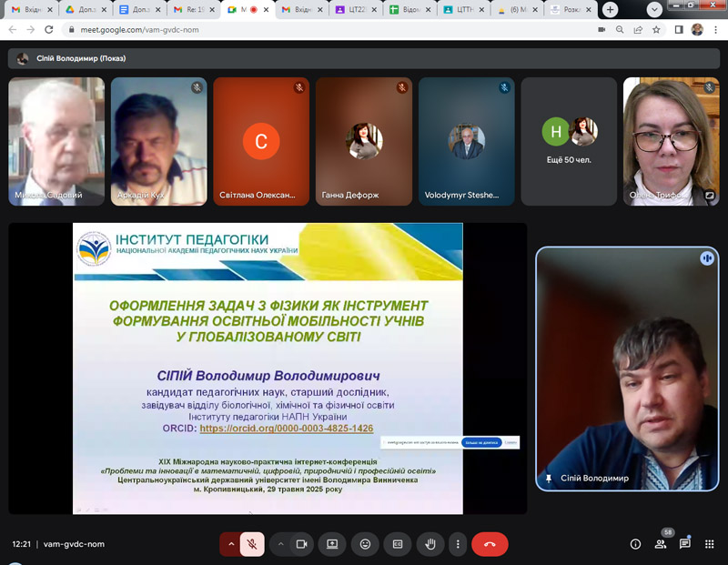Open the chat with everyone panel
The height and width of the screenshot is (565, 728).
[685, 544]
